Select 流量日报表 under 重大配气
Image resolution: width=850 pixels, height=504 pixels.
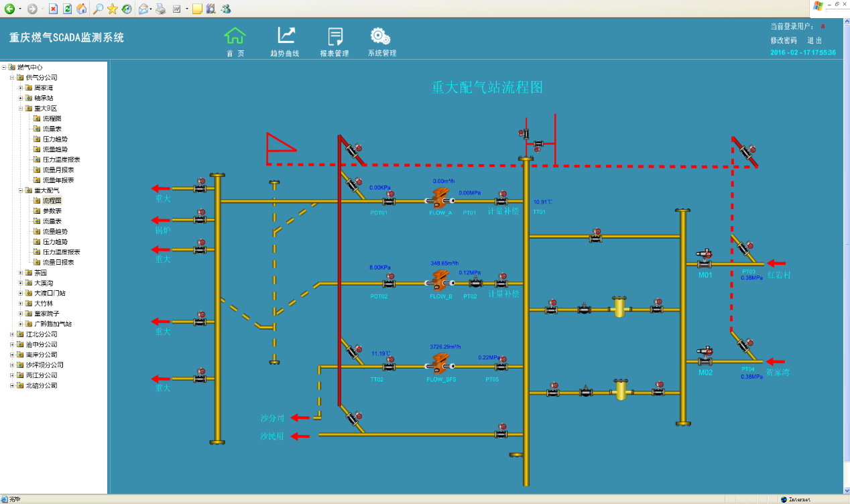(58, 262)
